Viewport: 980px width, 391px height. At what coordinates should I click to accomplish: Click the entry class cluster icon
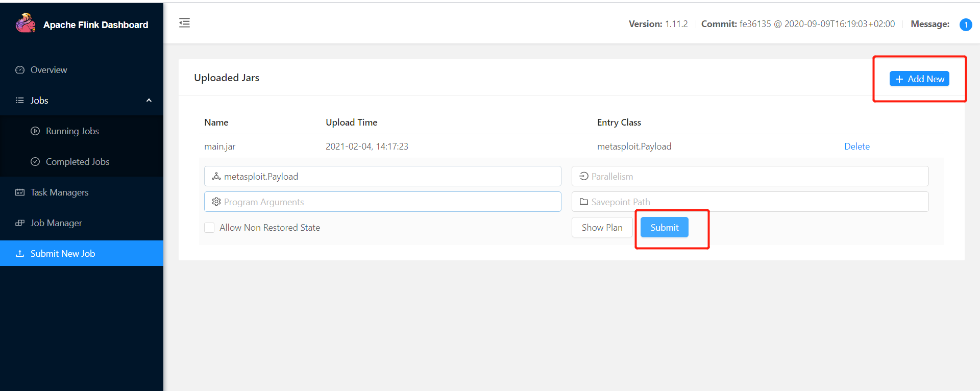[216, 176]
